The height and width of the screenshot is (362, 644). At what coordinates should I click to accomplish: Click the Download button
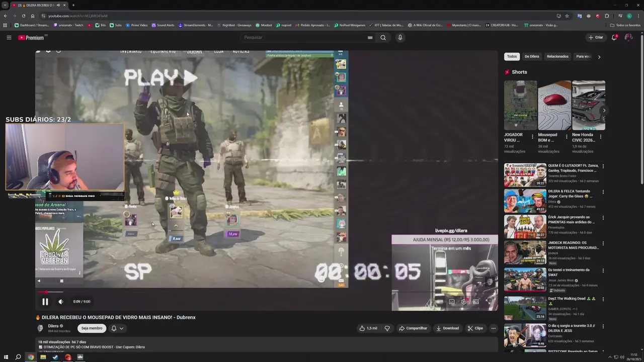(x=447, y=328)
